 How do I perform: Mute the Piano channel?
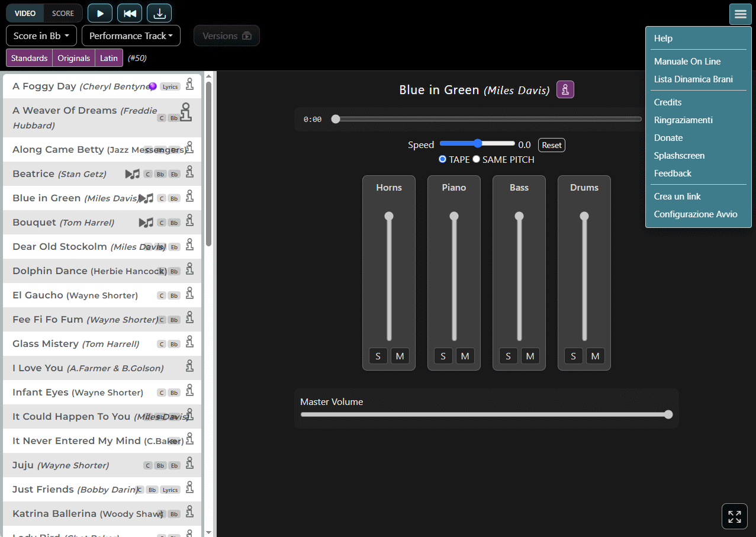pos(465,356)
